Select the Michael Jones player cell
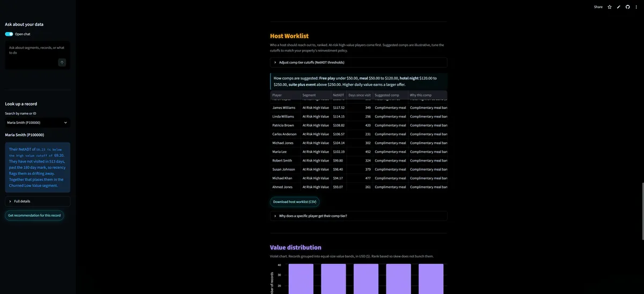The image size is (644, 294). [285, 143]
